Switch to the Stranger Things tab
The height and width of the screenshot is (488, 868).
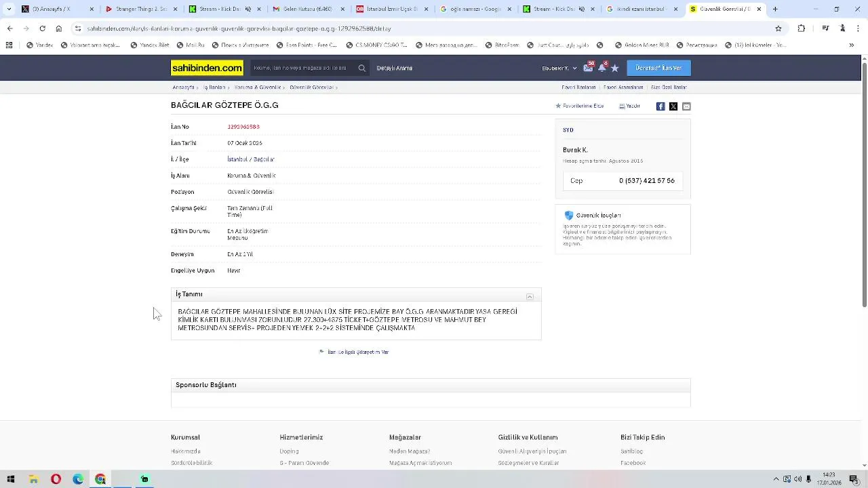pyautogui.click(x=141, y=9)
